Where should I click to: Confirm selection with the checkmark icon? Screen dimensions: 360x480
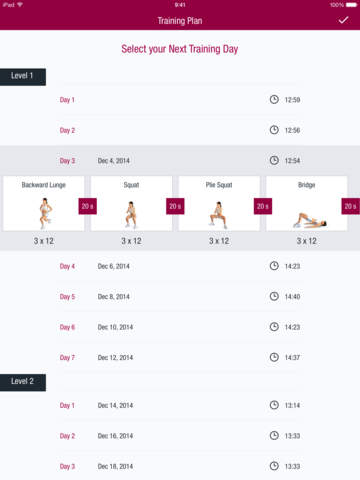point(343,20)
